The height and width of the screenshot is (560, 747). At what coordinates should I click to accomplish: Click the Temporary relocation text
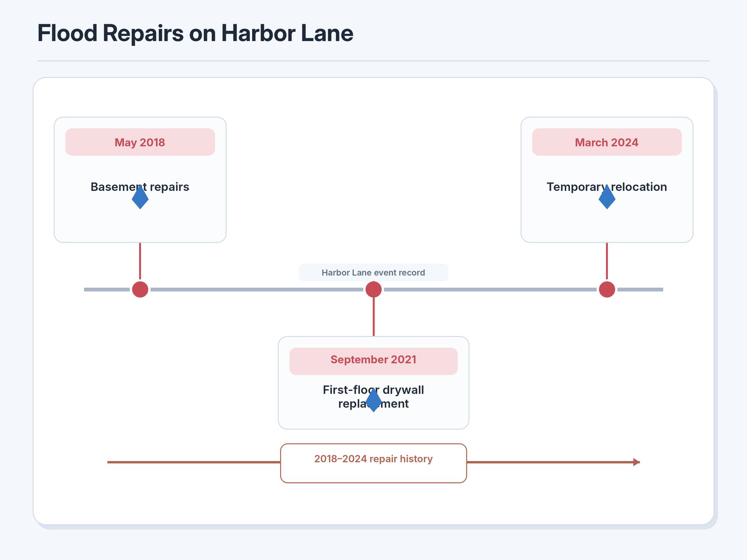[607, 187]
